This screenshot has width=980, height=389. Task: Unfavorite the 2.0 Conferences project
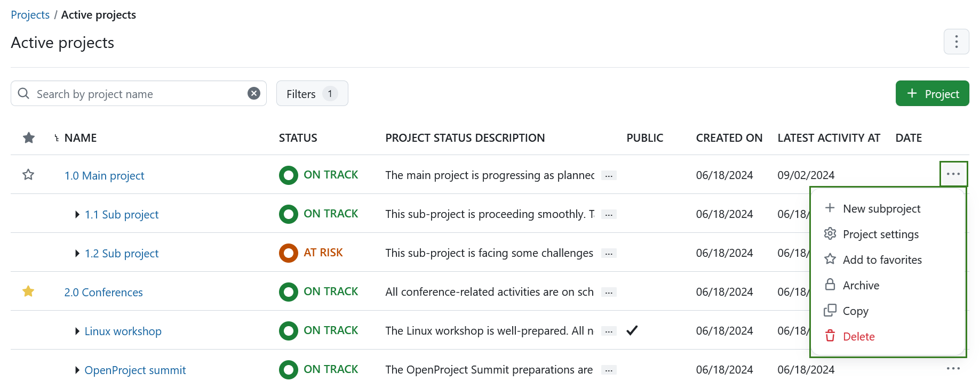click(28, 291)
